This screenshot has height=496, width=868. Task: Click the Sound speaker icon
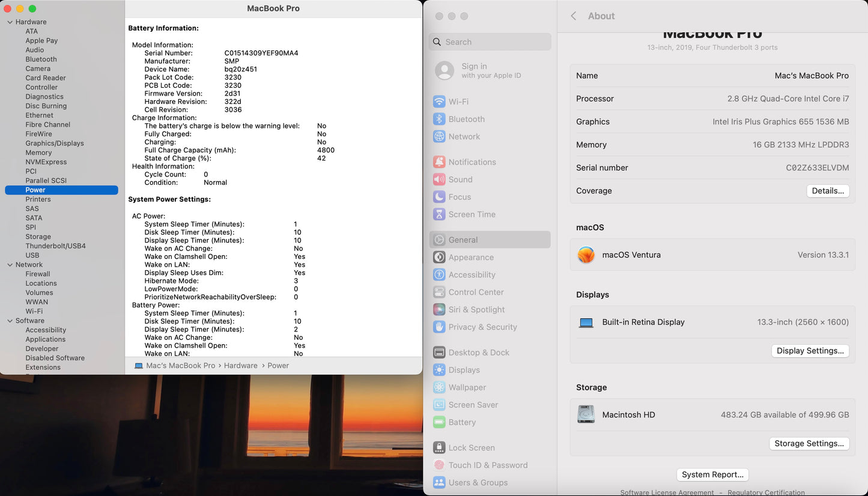[439, 180]
